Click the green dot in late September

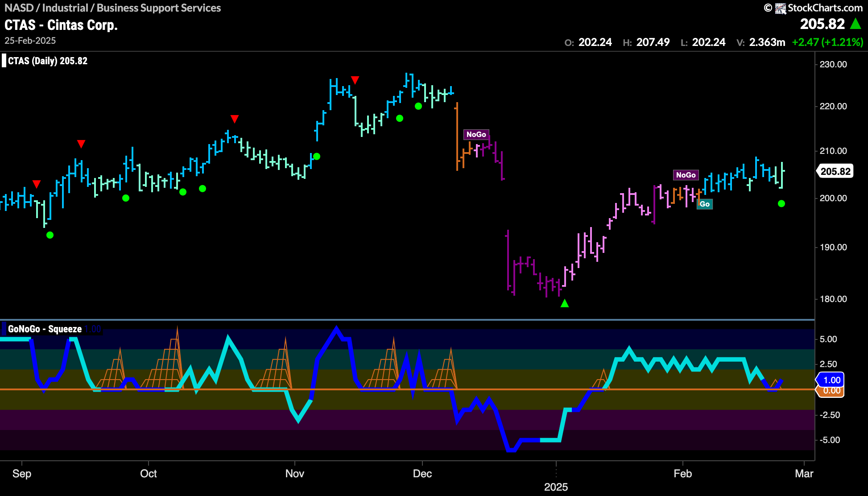coord(126,198)
